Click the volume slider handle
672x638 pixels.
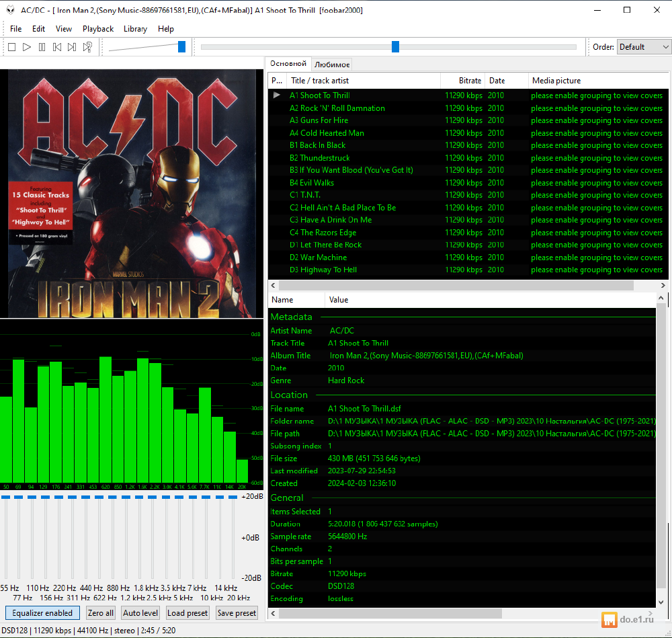pyautogui.click(x=181, y=46)
